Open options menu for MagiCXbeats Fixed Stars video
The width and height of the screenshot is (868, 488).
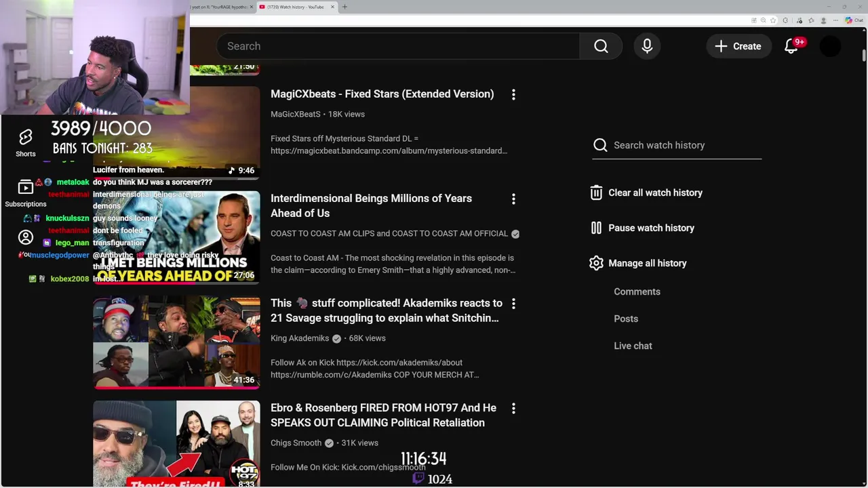513,95
